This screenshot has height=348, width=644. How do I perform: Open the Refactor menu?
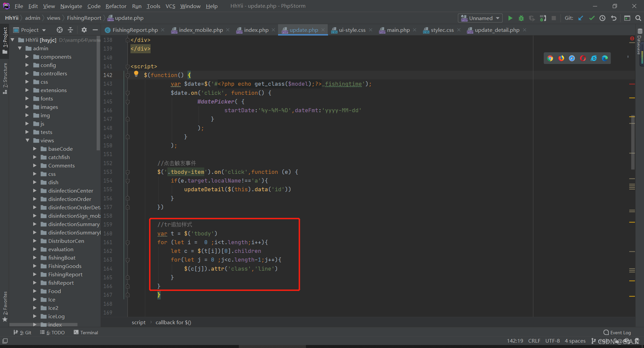click(x=116, y=6)
